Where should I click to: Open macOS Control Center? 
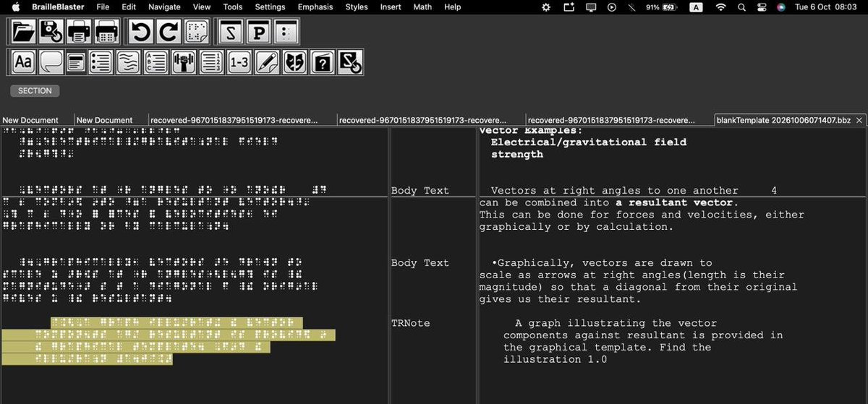pos(762,7)
